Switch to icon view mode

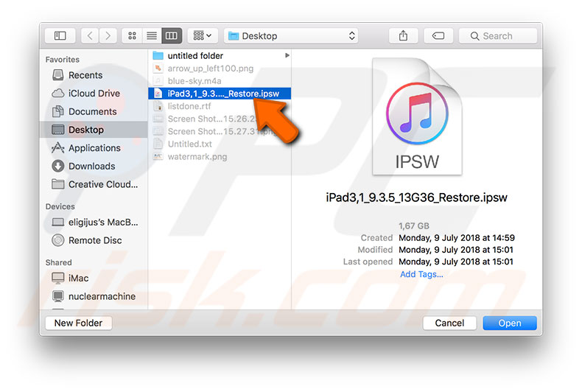click(133, 35)
